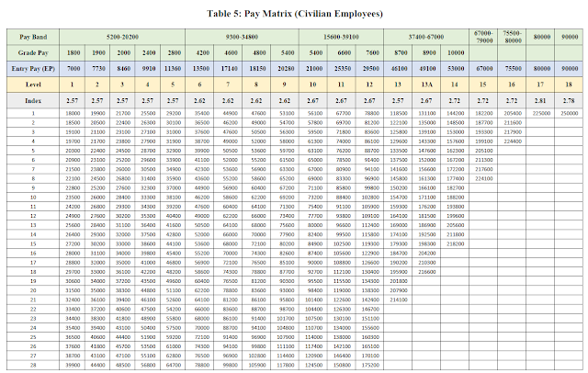Click the pay cell 211300
The image size is (588, 373).
484,160
